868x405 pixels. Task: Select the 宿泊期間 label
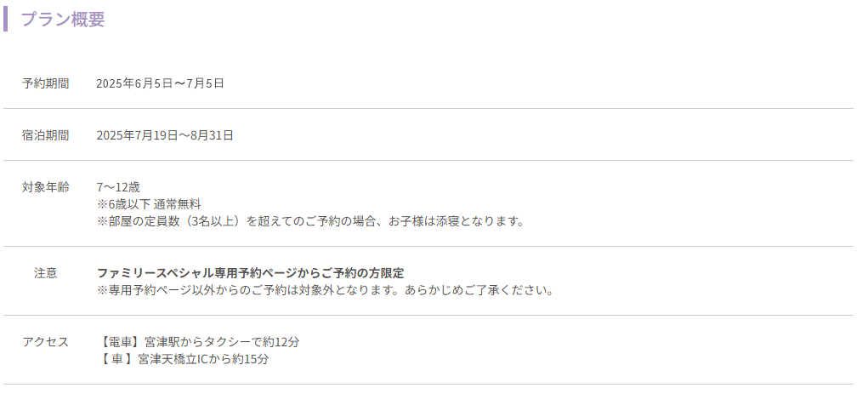pos(45,135)
